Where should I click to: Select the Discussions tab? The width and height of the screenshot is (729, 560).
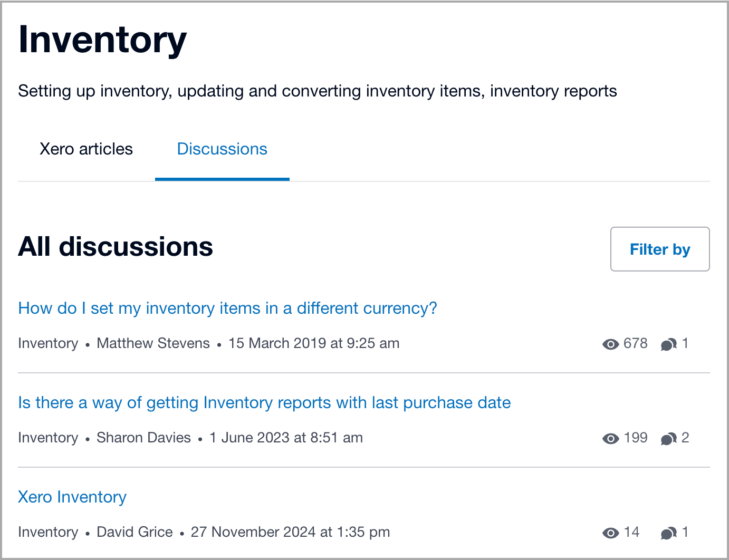(222, 149)
